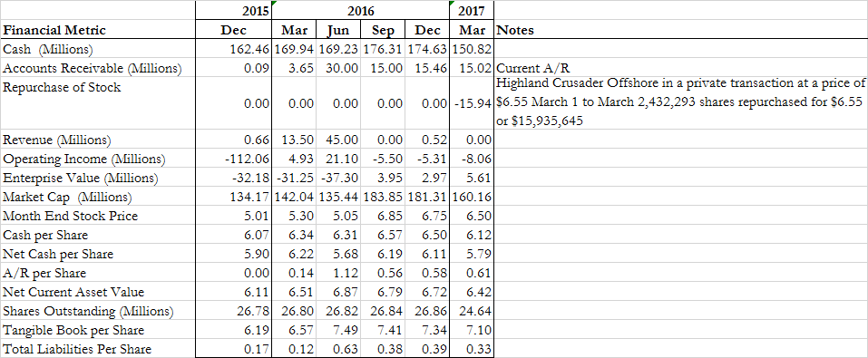The height and width of the screenshot is (358, 868).
Task: Click the 'Revenue (Millions)' row label
Action: pyautogui.click(x=98, y=140)
